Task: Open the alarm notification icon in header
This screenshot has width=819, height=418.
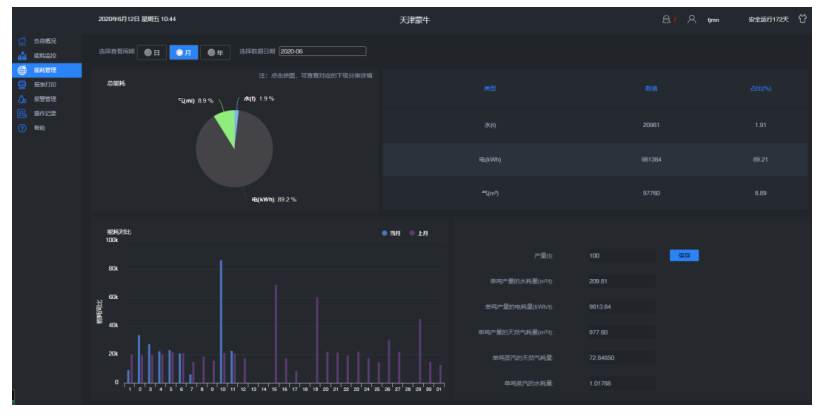Action: [667, 19]
